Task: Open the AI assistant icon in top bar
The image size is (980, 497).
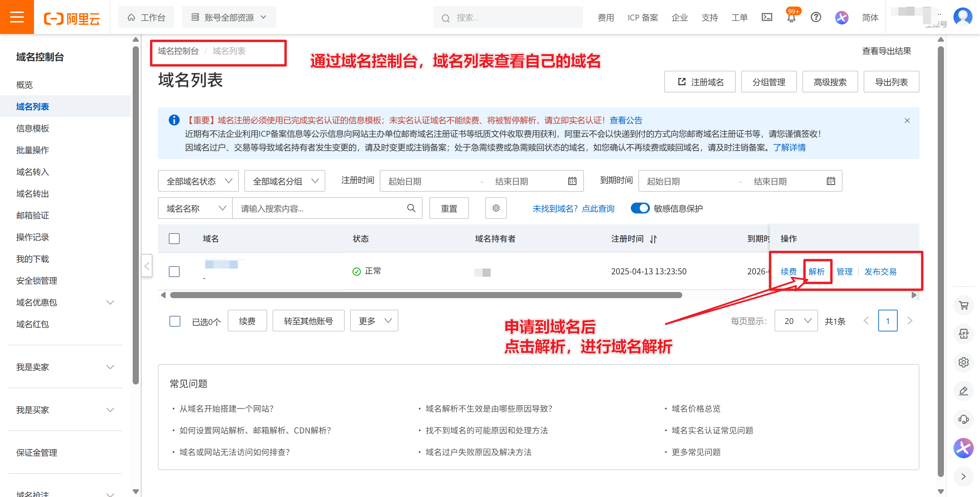Action: (x=842, y=17)
